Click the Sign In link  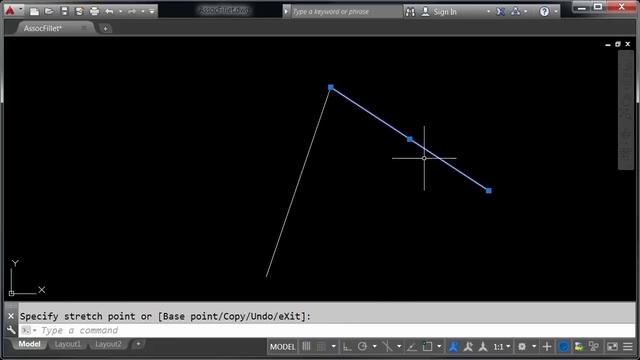tap(445, 12)
